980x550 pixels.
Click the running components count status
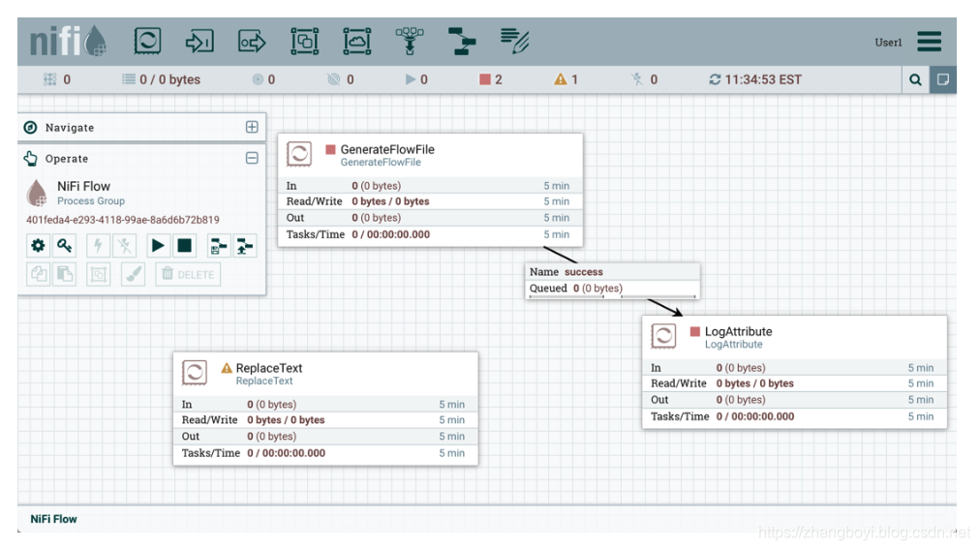point(416,79)
